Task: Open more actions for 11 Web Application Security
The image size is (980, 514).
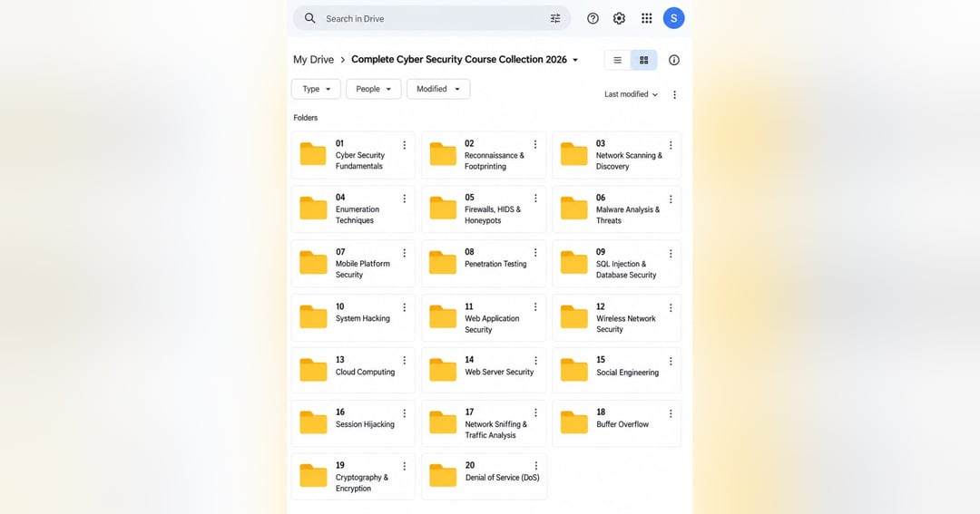Action: click(x=535, y=306)
